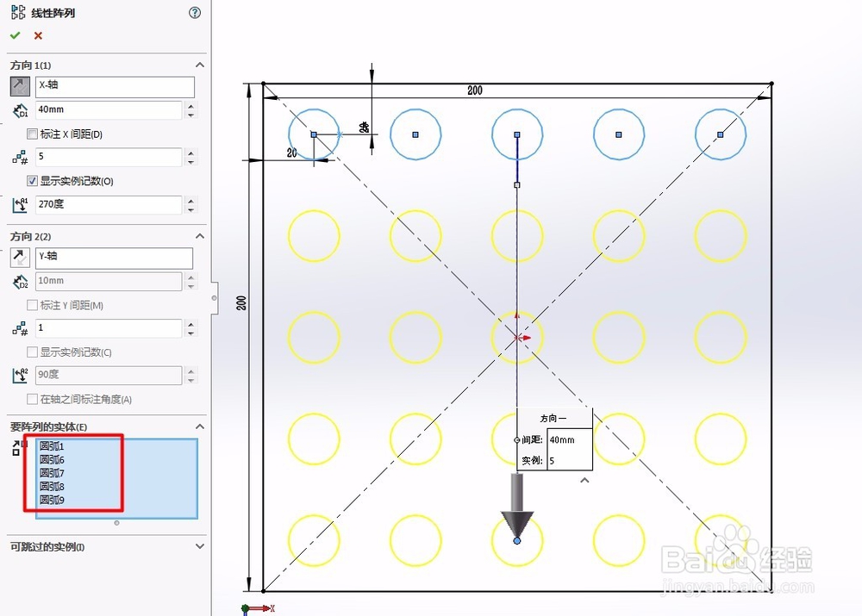
Task: Toggle 标注 X 间距 checkbox
Action: pos(33,134)
